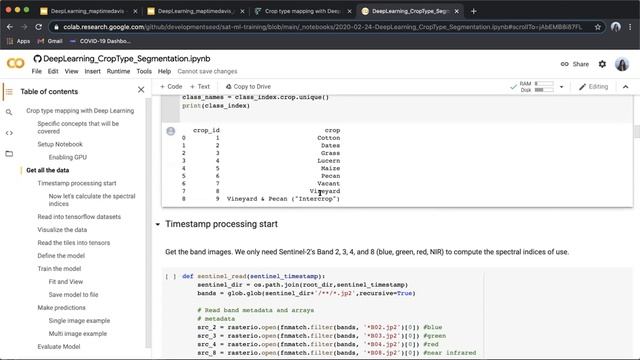The width and height of the screenshot is (640, 360).
Task: Click the user profile avatar in Colab
Action: 622,64
